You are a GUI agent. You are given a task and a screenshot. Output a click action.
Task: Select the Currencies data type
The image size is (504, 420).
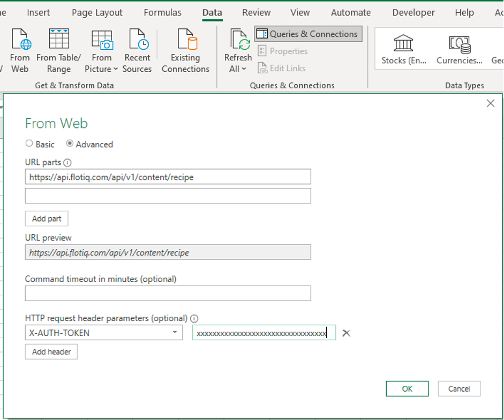pos(460,49)
